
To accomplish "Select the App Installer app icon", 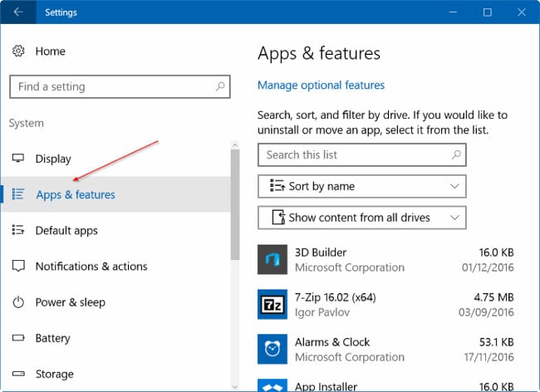I will click(x=272, y=385).
